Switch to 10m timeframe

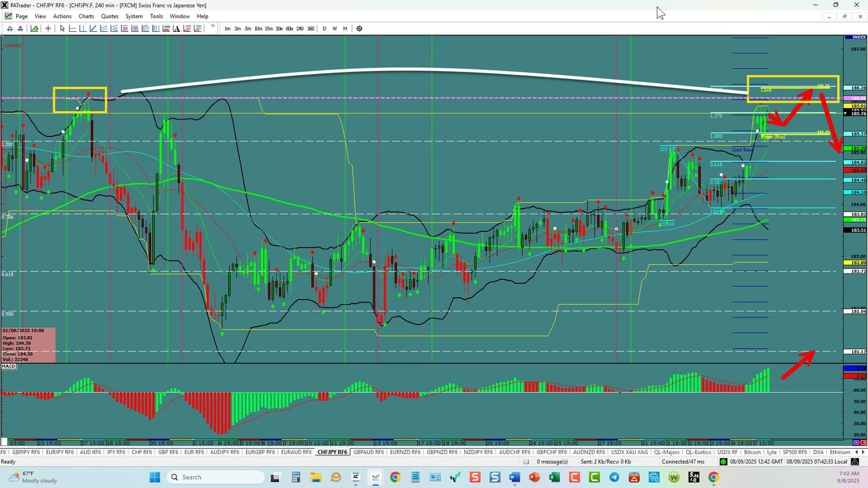click(258, 28)
